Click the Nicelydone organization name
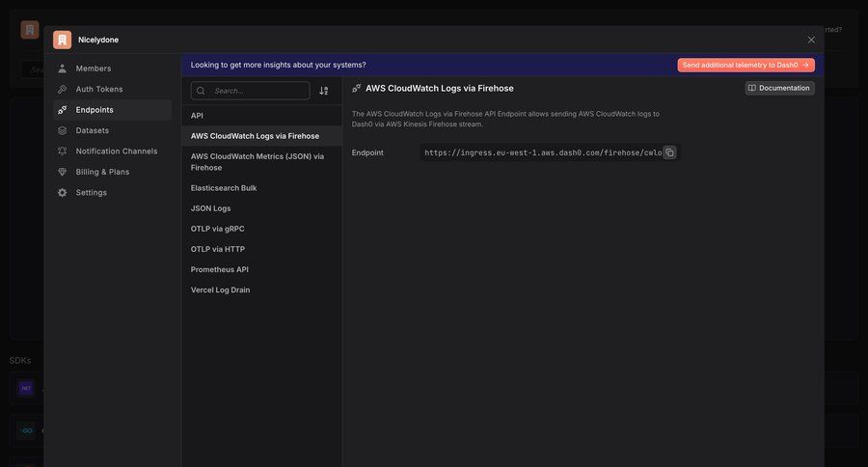The image size is (868, 467). 98,40
